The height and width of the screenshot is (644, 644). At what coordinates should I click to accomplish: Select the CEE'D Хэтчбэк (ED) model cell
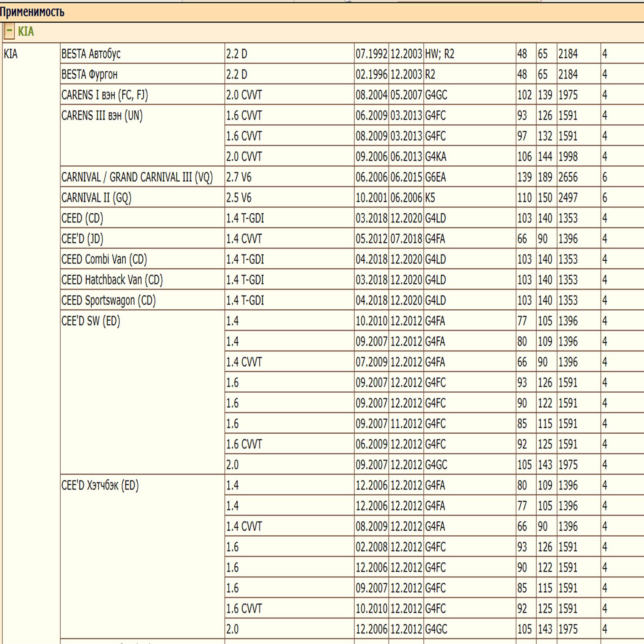pos(100,485)
